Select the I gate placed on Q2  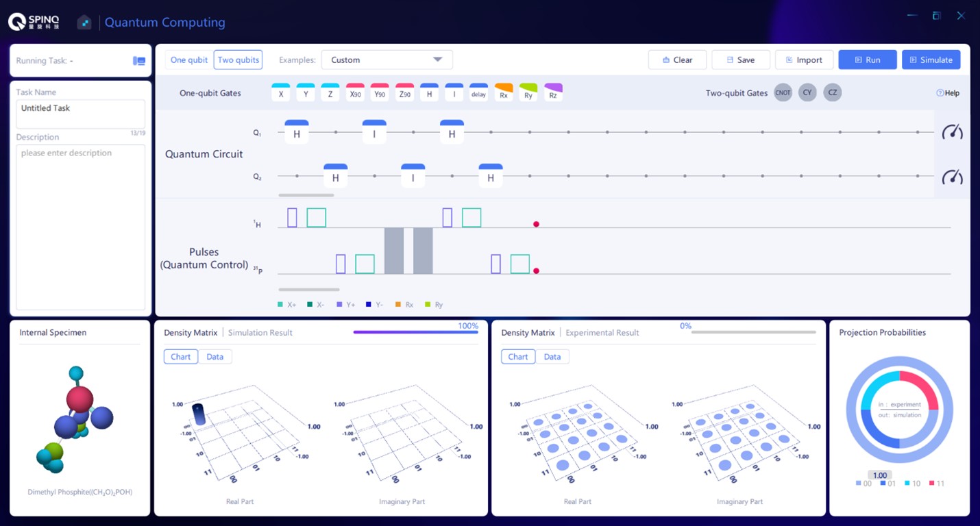click(x=413, y=176)
